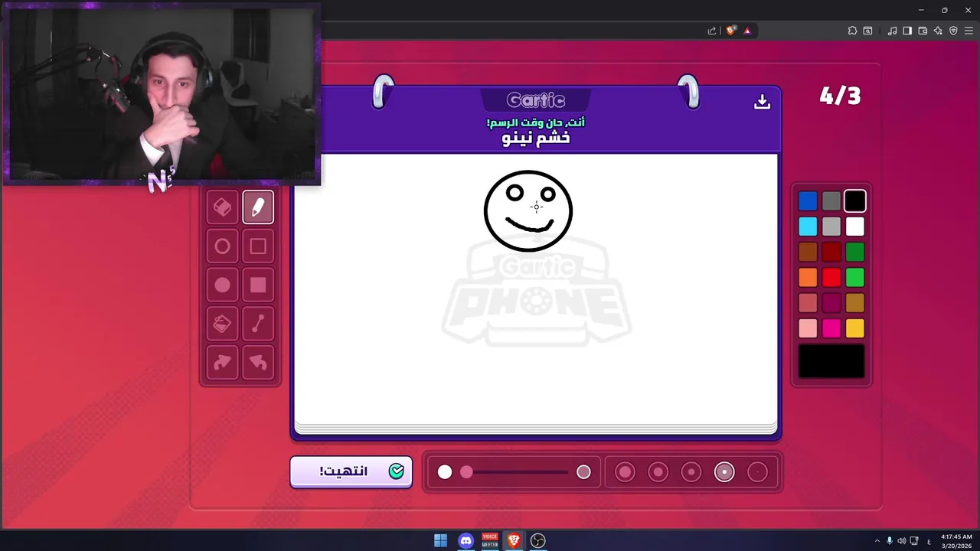Image resolution: width=980 pixels, height=551 pixels.
Task: Select the largest brush size
Action: [625, 472]
